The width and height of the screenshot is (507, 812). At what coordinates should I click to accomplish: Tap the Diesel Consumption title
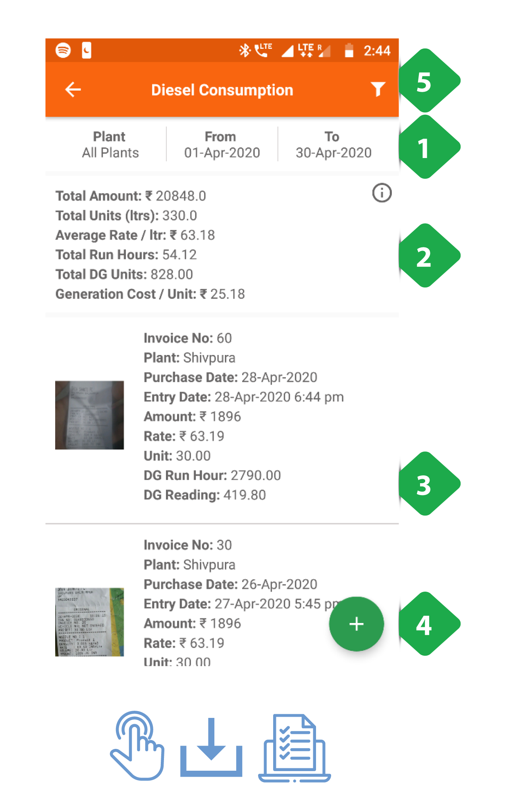coord(222,90)
